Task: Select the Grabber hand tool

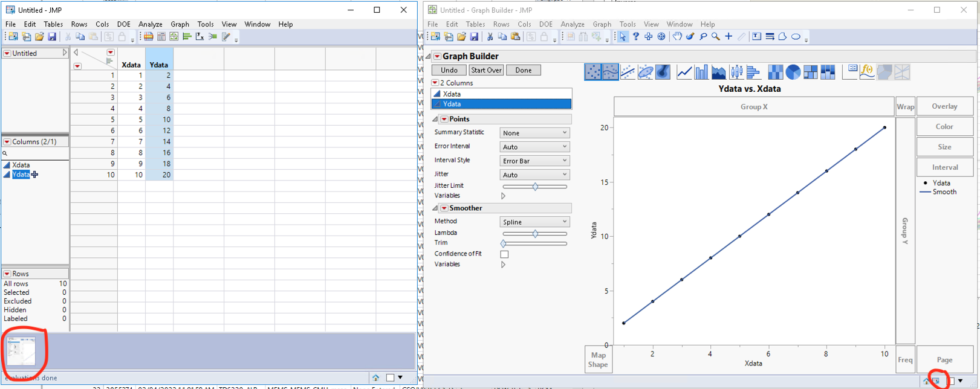Action: [677, 37]
